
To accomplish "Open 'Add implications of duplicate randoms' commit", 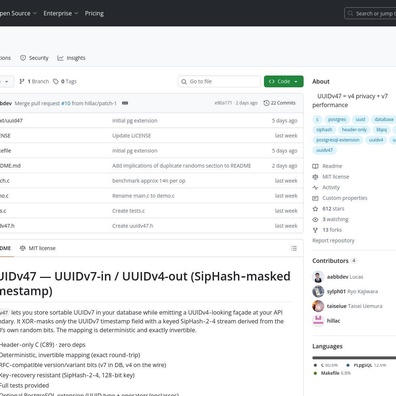I will point(181,166).
